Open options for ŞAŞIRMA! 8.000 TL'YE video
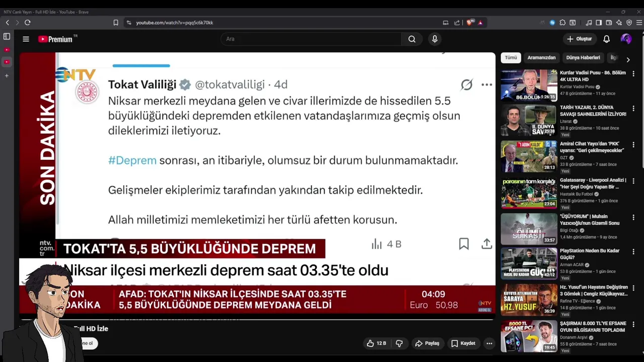This screenshot has height=362, width=644. 633,325
